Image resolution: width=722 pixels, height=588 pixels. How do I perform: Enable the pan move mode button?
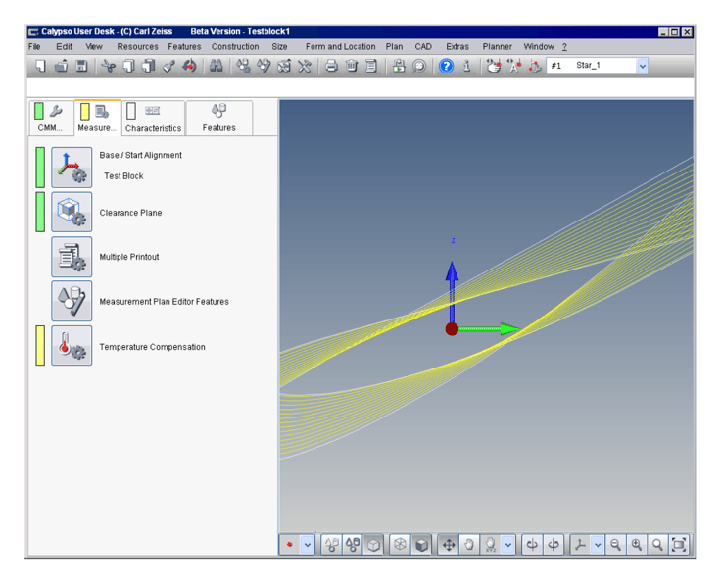[x=449, y=545]
